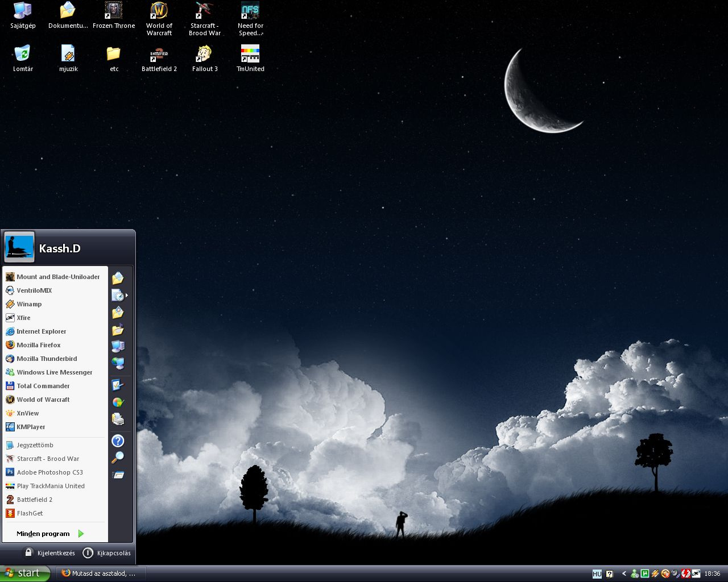Open Internet Explorer from start menu
The image size is (728, 582).
tap(55, 331)
